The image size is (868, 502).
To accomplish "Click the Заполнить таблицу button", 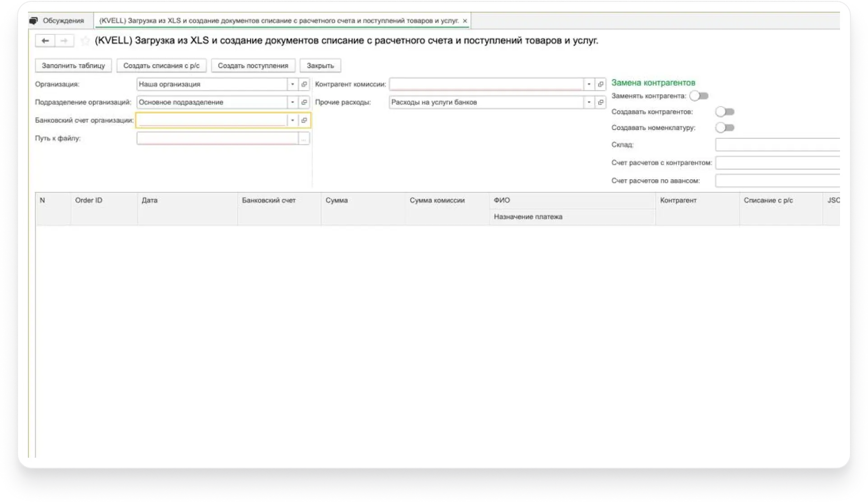I will point(74,65).
